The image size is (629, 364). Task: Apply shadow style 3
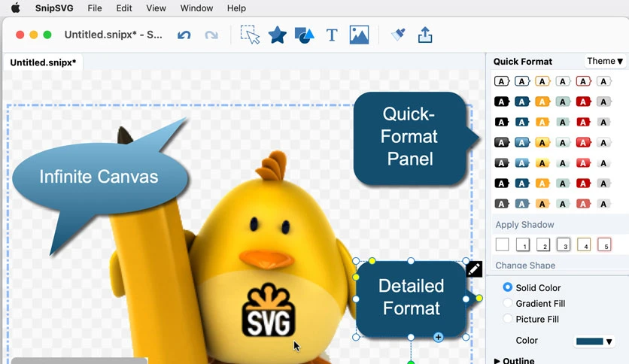click(564, 244)
